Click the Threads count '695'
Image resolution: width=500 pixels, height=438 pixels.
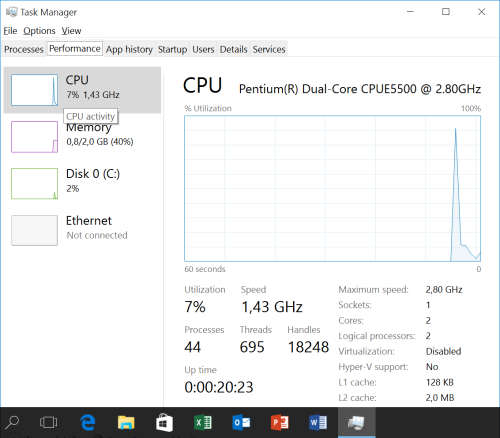[x=252, y=347]
